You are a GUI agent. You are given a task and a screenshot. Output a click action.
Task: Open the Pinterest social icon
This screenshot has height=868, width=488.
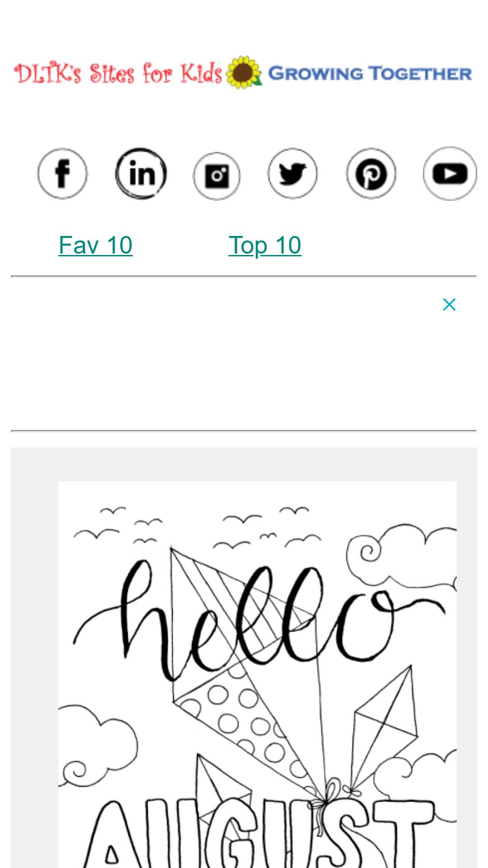point(371,174)
